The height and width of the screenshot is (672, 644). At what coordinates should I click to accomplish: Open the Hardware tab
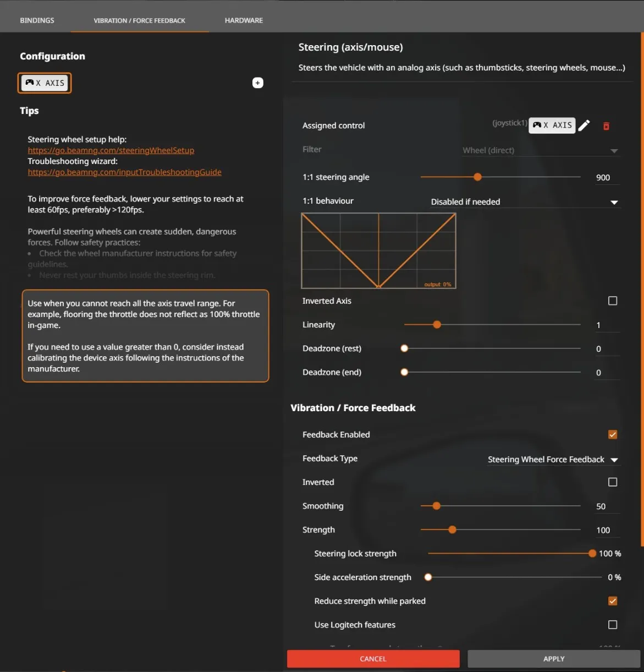pos(244,20)
